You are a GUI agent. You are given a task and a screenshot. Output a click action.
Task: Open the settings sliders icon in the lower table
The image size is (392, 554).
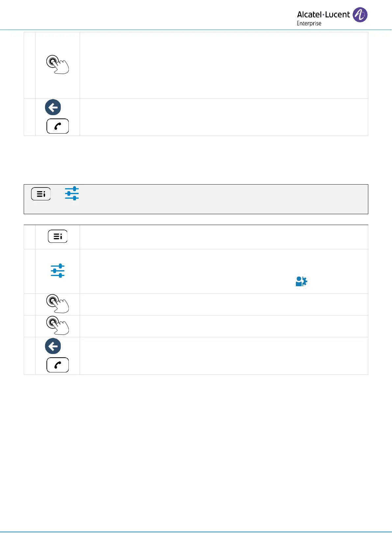click(x=58, y=271)
